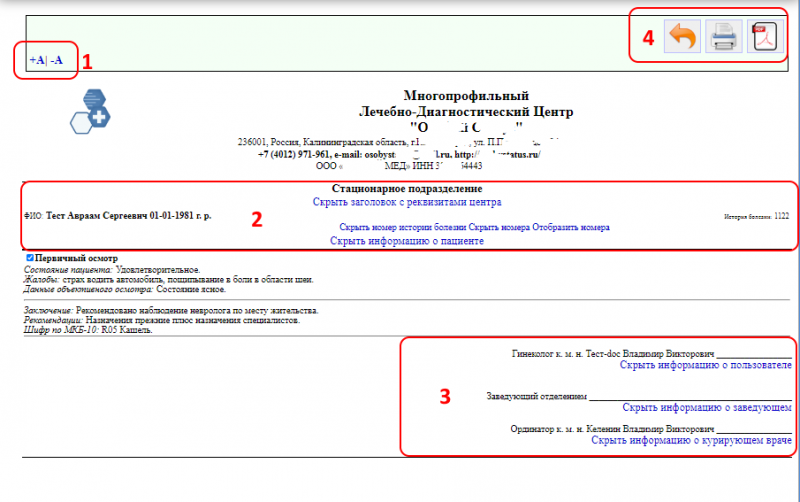Click Скрыть информацию о пациенте
The width and height of the screenshot is (800, 502).
[x=407, y=241]
